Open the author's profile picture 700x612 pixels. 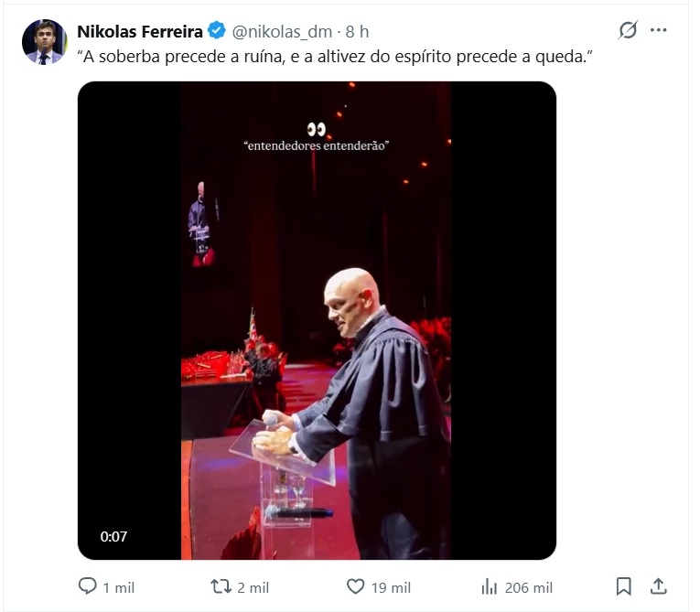coord(44,42)
